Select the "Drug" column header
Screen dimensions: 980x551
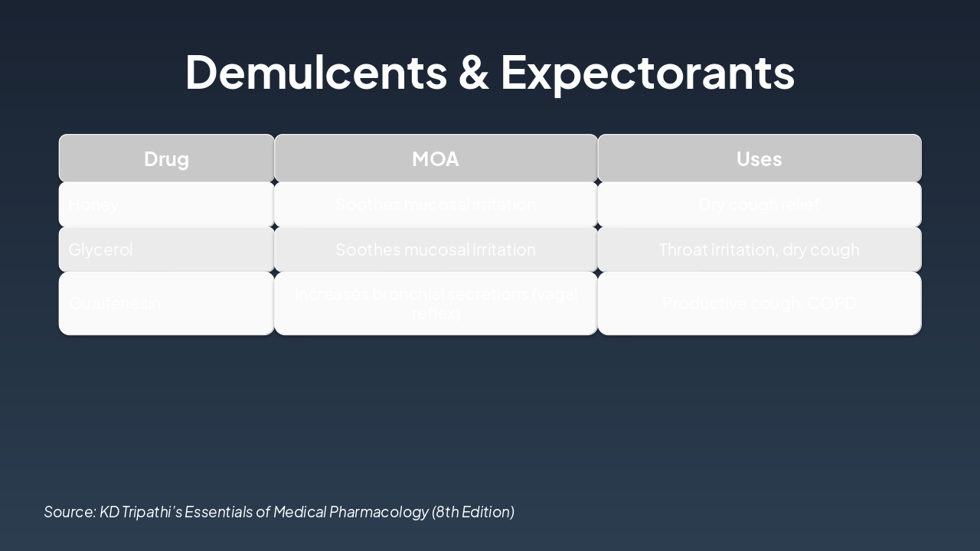pos(166,158)
